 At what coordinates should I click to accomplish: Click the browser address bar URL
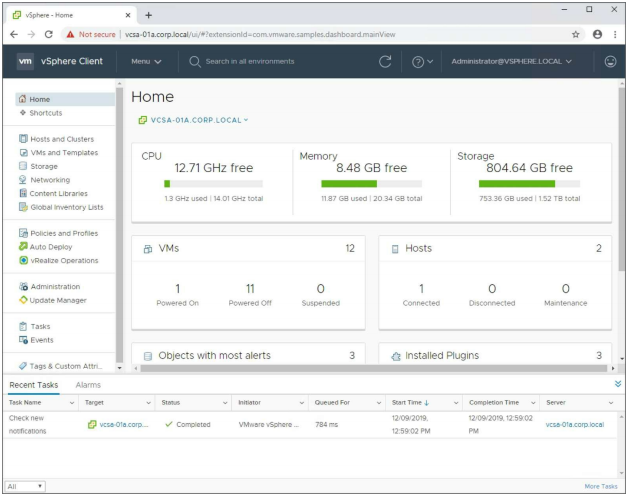click(260, 34)
